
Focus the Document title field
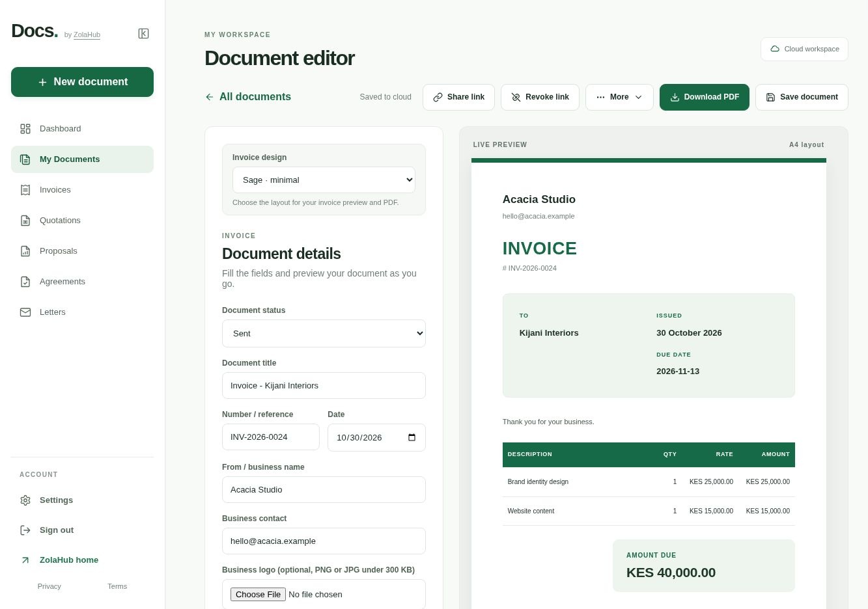pos(324,385)
